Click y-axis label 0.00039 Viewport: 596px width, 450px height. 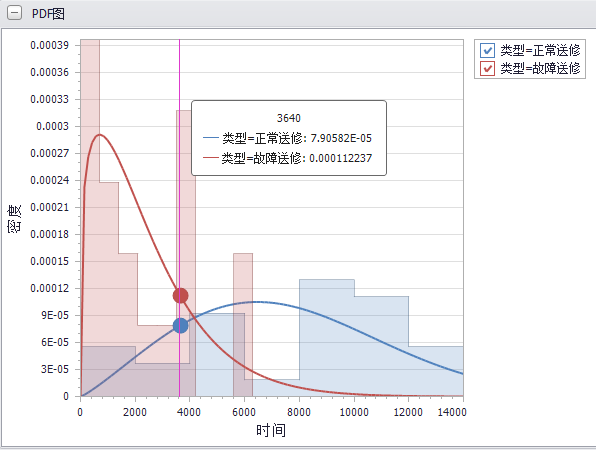[x=50, y=45]
